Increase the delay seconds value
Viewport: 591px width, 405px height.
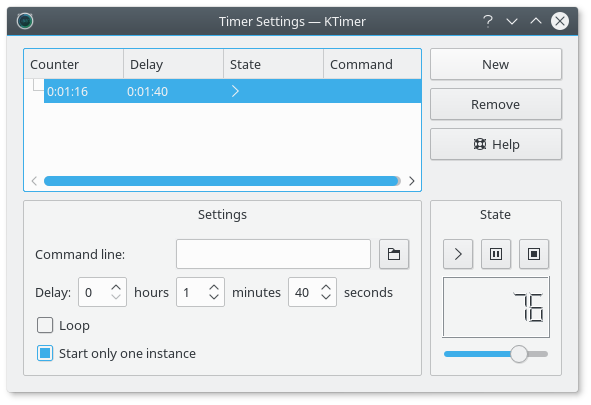(326, 288)
